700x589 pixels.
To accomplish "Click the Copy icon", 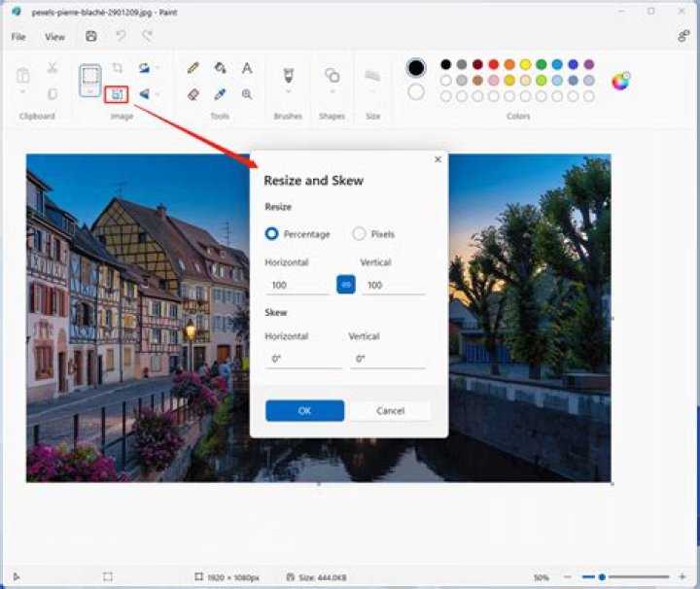I will tap(52, 94).
